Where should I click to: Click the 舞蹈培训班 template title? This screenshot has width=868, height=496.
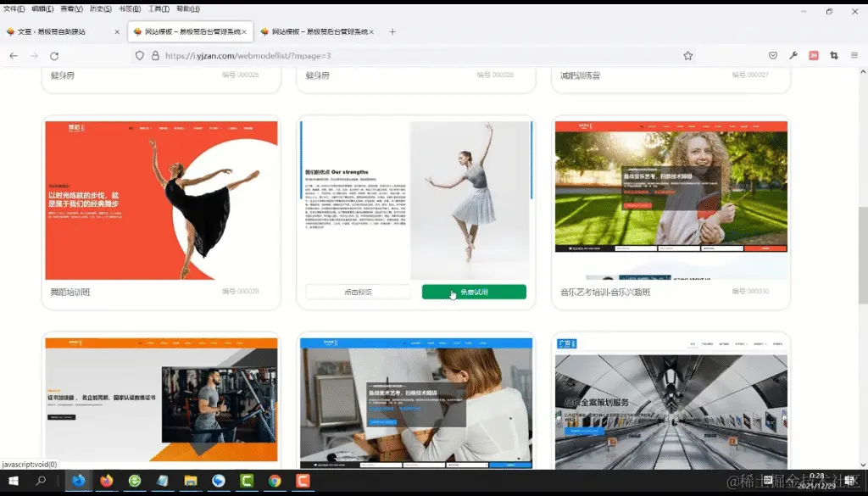point(70,292)
